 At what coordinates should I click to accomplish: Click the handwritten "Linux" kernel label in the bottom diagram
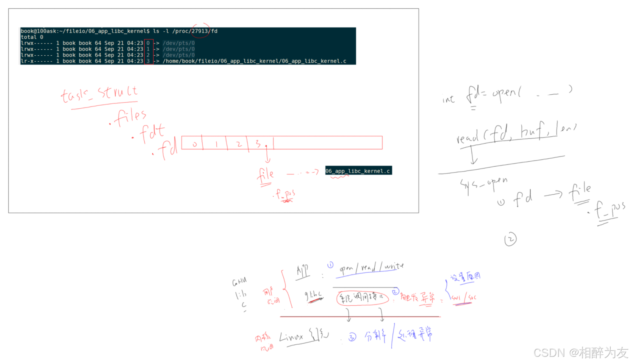coord(291,336)
